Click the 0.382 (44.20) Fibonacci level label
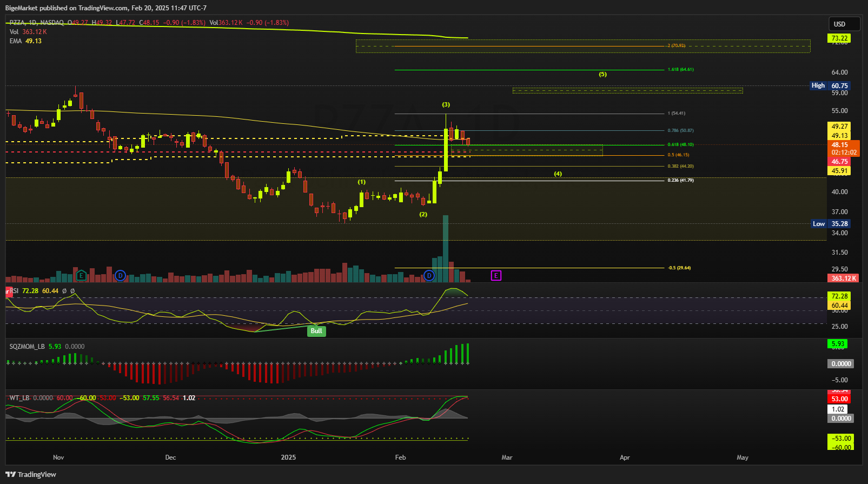The width and height of the screenshot is (868, 484). (x=680, y=167)
